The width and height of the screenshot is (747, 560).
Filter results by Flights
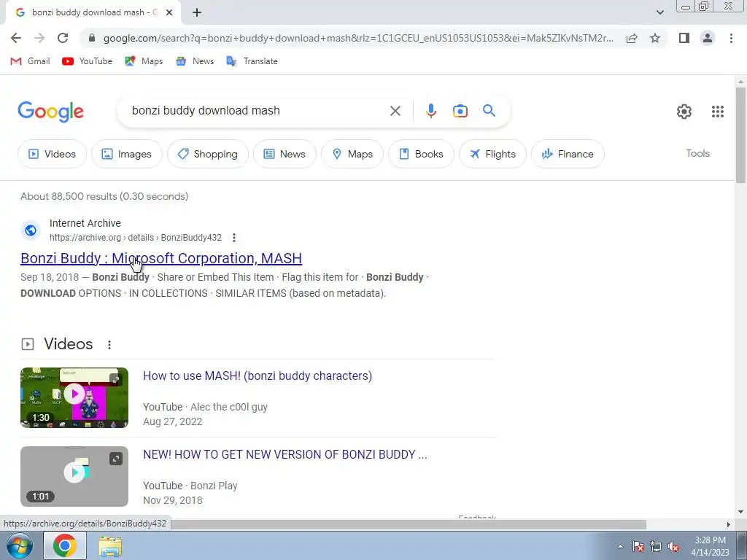click(x=492, y=154)
